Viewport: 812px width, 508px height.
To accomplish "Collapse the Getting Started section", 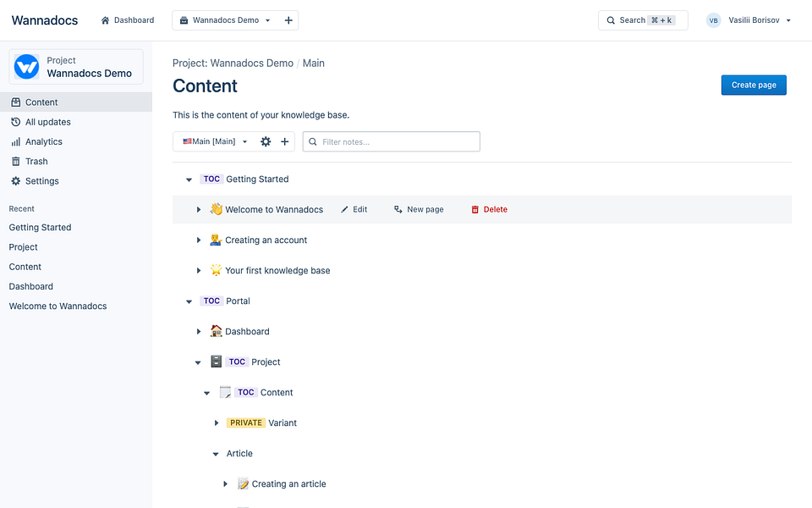I will pyautogui.click(x=189, y=179).
